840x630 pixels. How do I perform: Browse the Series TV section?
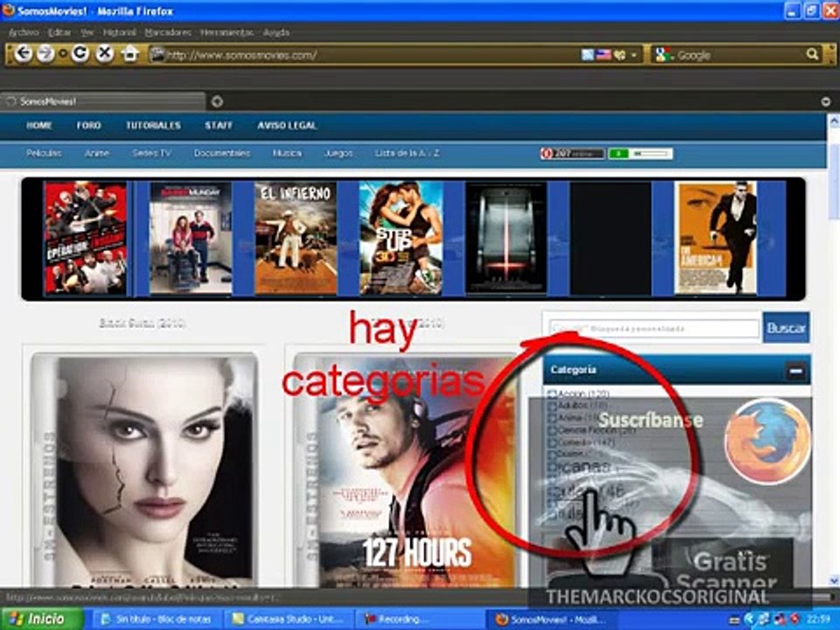(x=151, y=153)
